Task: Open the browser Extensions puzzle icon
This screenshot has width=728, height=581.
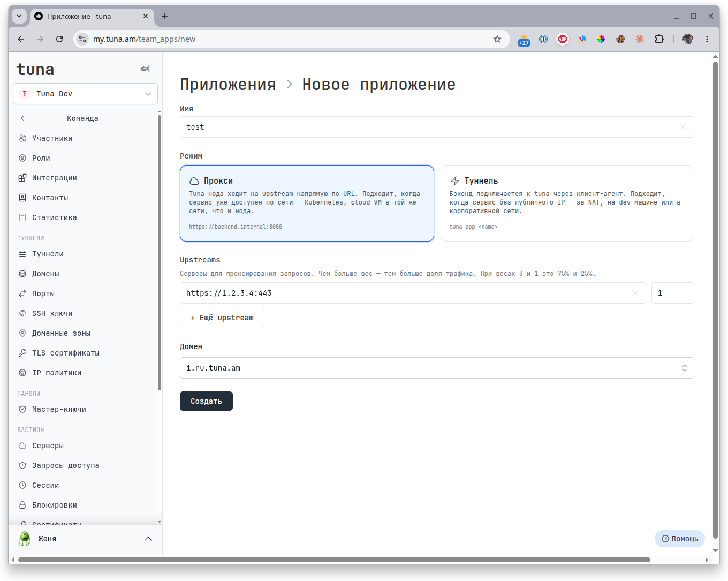Action: pos(659,39)
